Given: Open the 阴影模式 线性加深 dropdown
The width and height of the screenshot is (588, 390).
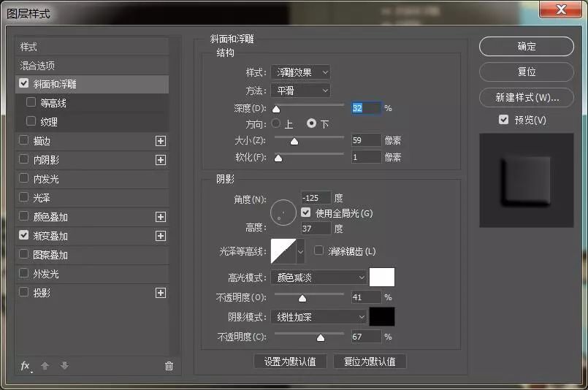Looking at the screenshot, I should pyautogui.click(x=318, y=317).
